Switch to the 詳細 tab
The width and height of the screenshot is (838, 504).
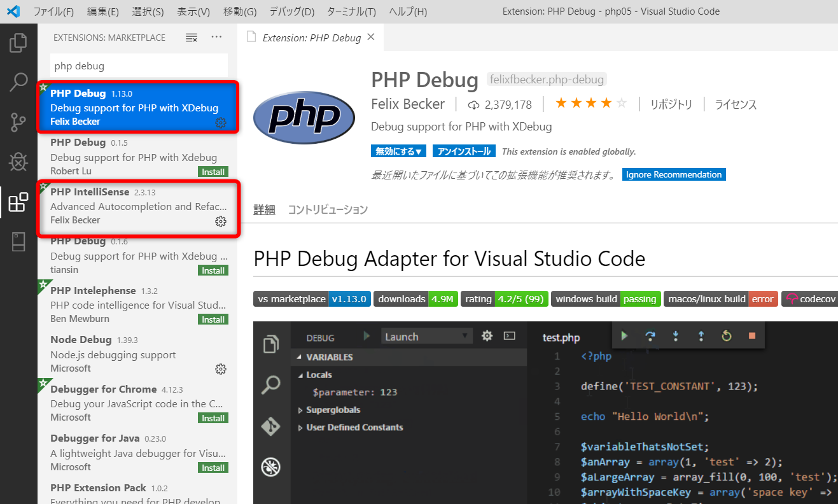pos(264,209)
